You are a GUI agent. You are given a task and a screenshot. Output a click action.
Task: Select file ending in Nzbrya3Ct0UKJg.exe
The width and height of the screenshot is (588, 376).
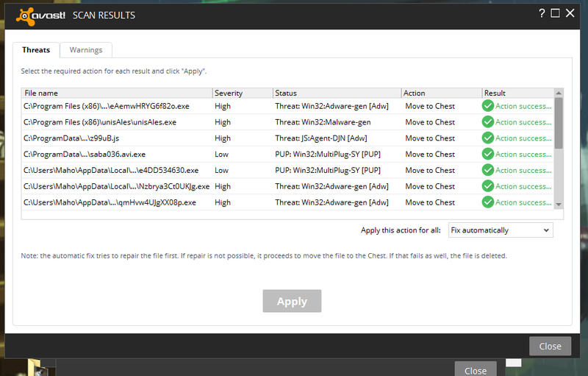tap(117, 186)
